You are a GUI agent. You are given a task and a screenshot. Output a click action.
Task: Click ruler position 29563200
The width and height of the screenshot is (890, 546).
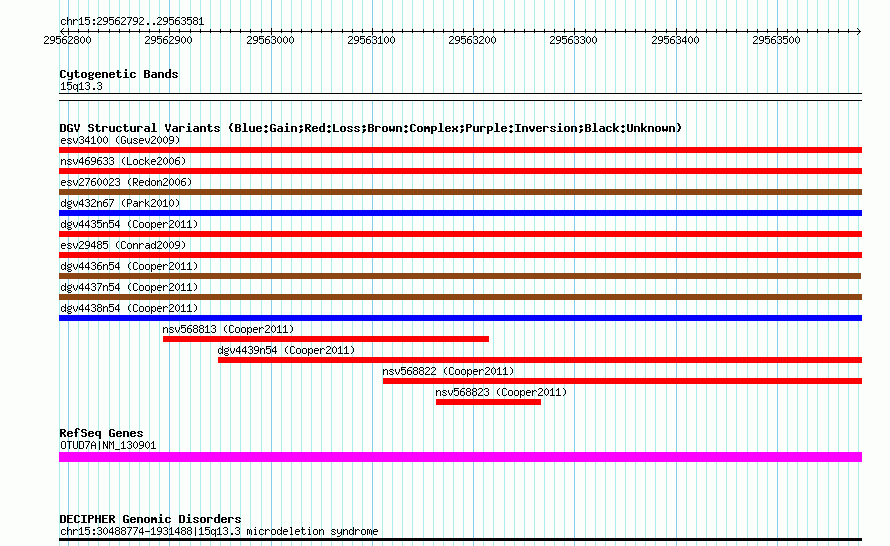point(472,40)
